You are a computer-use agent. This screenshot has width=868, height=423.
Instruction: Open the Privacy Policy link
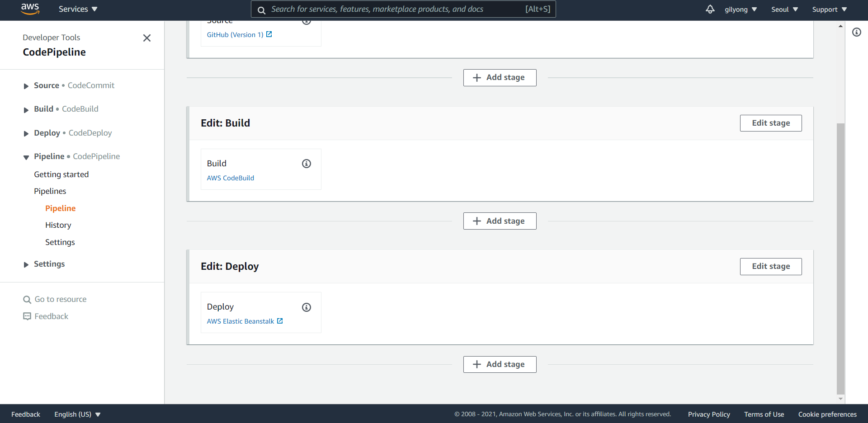pyautogui.click(x=709, y=414)
